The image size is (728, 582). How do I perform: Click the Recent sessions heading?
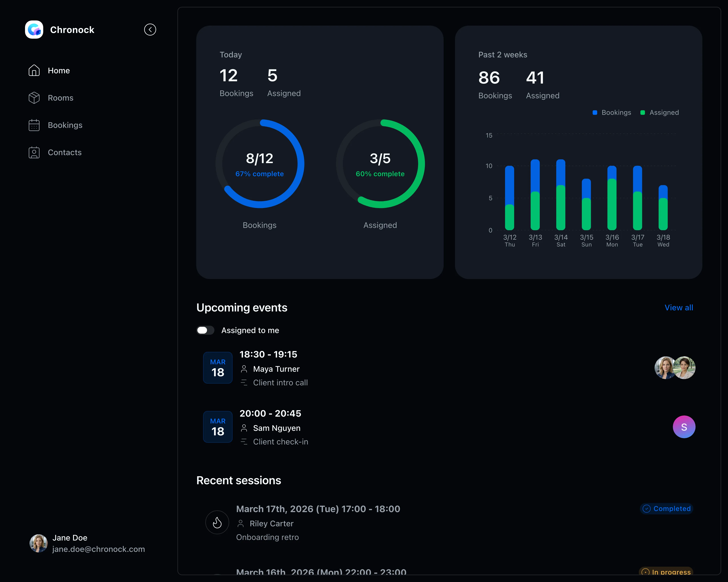pos(239,480)
